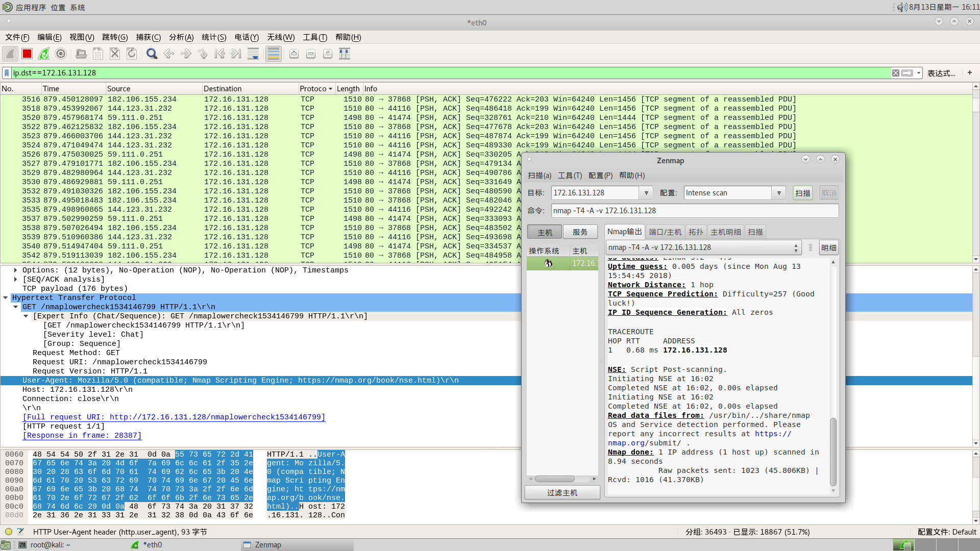
Task: Reset packet text to normal size
Action: click(328, 54)
